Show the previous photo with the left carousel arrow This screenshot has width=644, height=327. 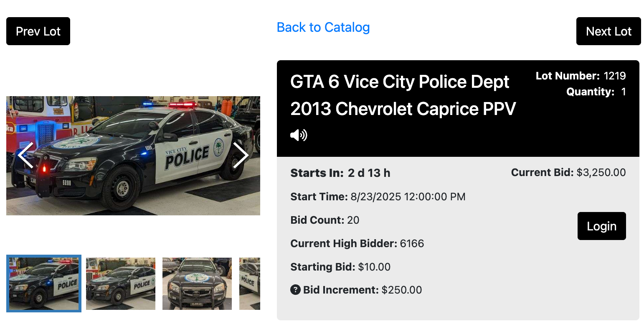coord(25,155)
